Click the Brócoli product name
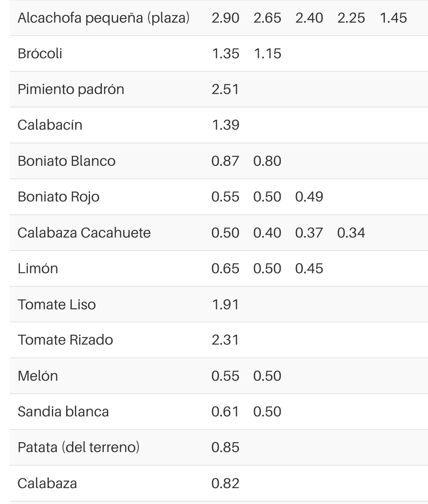The image size is (428, 504). coord(40,54)
